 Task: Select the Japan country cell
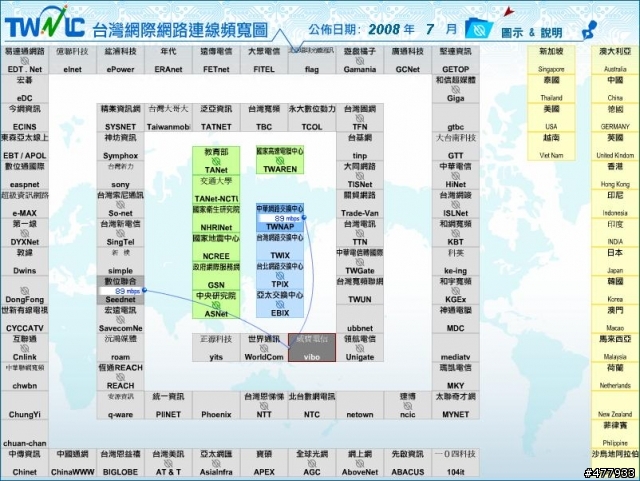[615, 261]
